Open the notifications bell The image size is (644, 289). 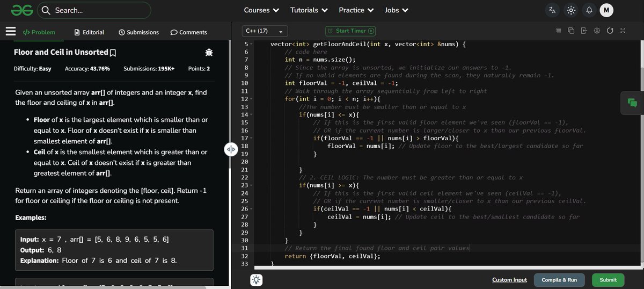click(x=589, y=10)
